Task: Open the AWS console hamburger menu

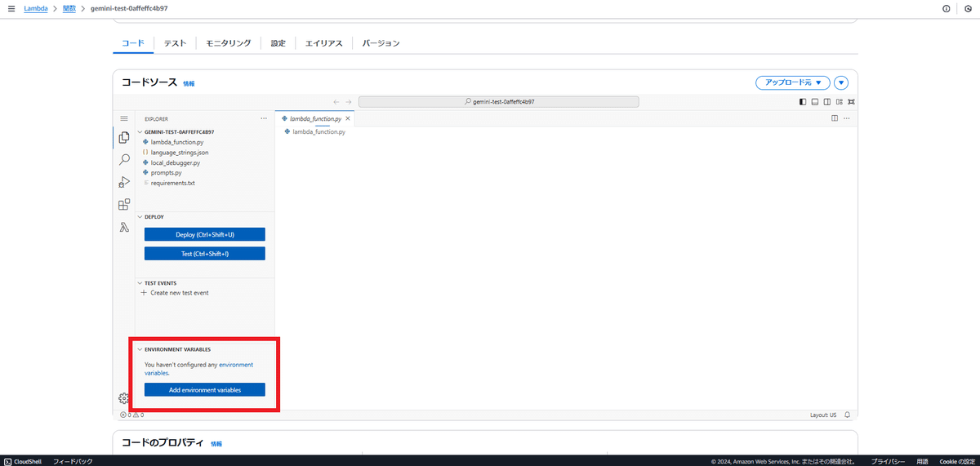Action: [x=11, y=8]
